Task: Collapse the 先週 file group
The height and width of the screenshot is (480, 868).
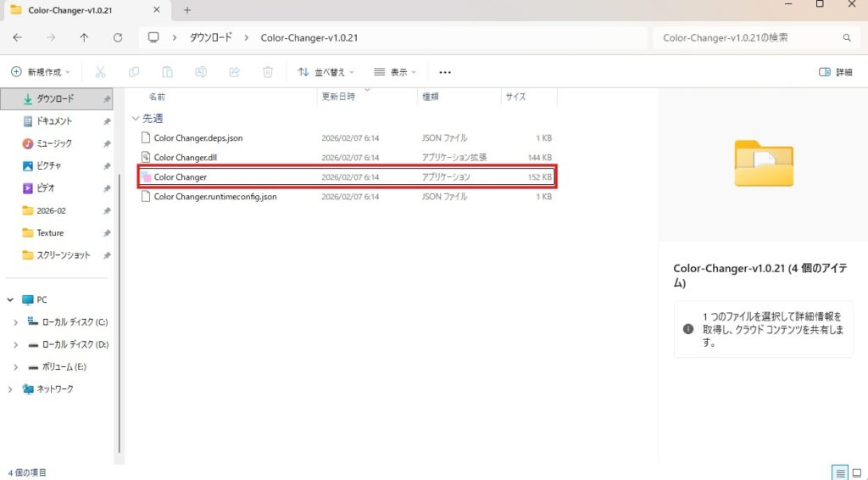Action: [136, 119]
